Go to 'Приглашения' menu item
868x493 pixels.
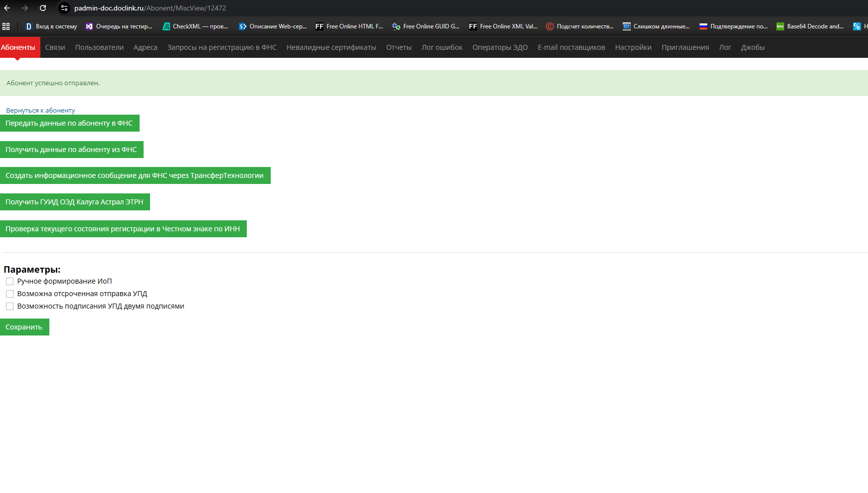point(685,47)
